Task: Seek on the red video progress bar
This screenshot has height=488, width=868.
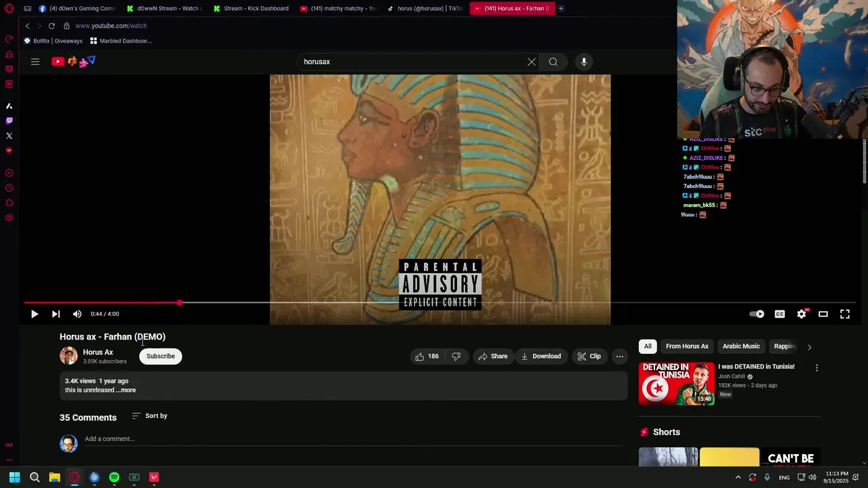Action: tap(439, 303)
